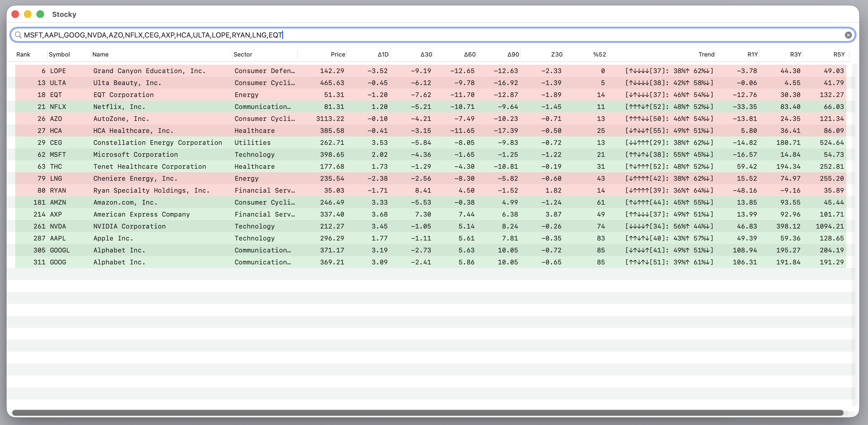
Task: Click the horizontal scrollbar at the bottom
Action: 427,412
